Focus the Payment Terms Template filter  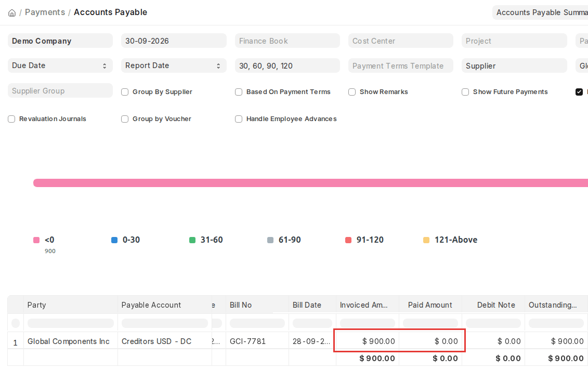pos(400,65)
